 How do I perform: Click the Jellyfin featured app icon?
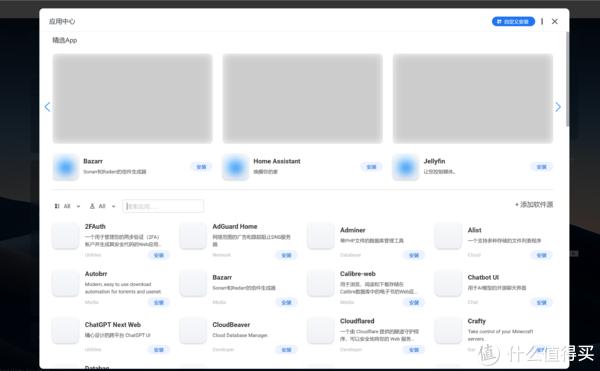pyautogui.click(x=406, y=167)
